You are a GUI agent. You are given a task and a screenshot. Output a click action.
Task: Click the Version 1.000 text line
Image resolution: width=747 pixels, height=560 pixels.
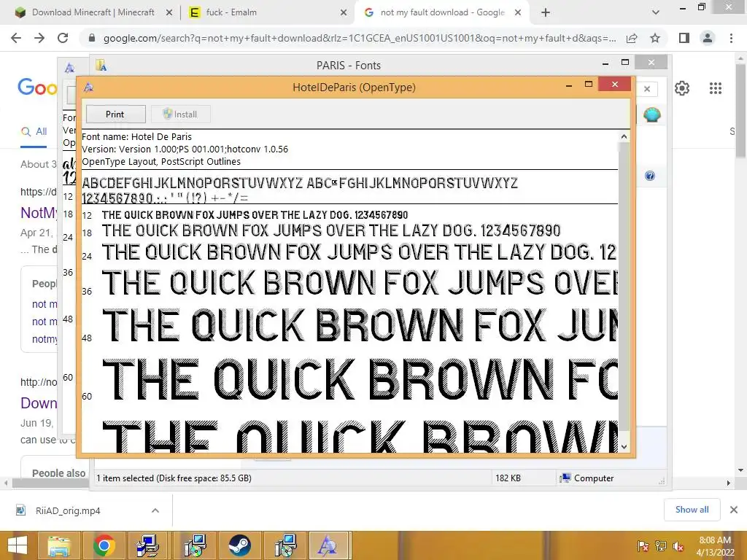(x=185, y=149)
